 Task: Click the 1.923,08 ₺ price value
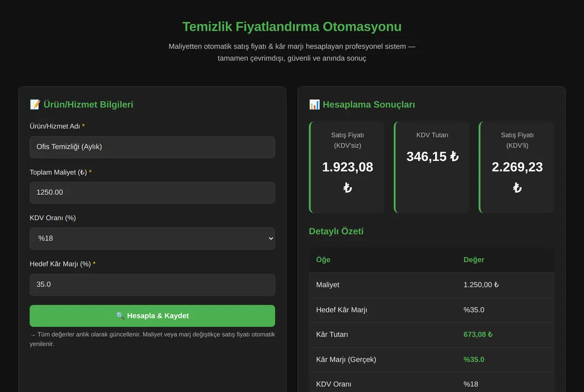click(x=347, y=177)
